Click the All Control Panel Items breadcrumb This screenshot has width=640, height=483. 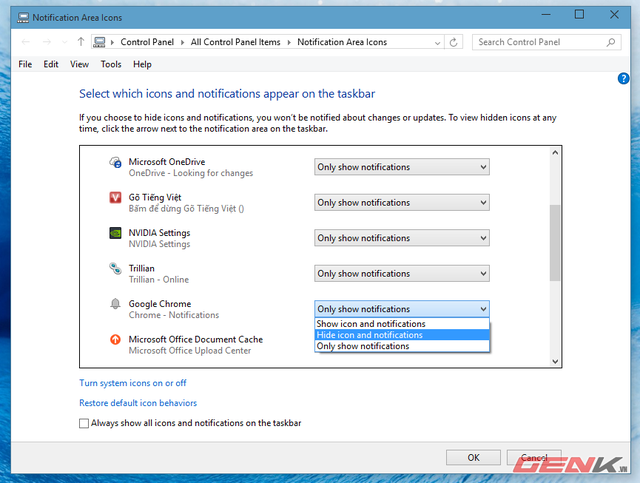pos(236,42)
